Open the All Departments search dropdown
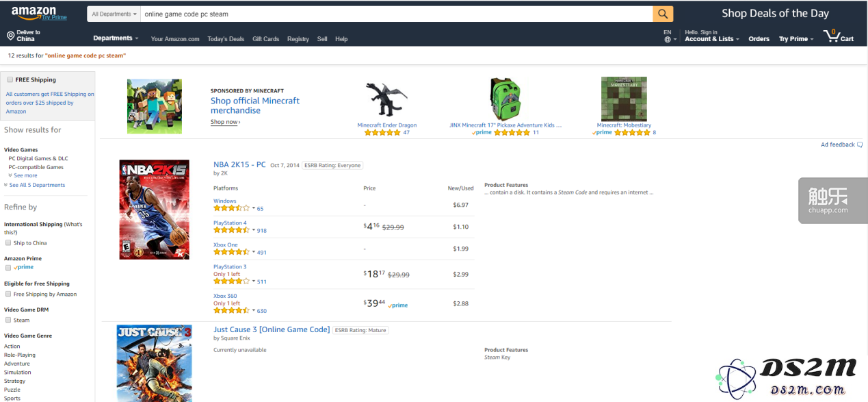The image size is (868, 402). (x=114, y=14)
